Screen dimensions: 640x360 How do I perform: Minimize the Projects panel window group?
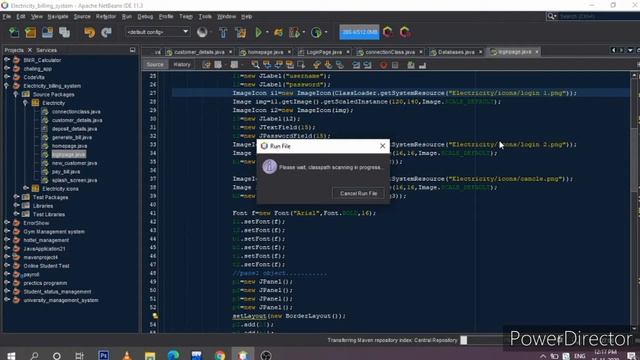tap(133, 50)
